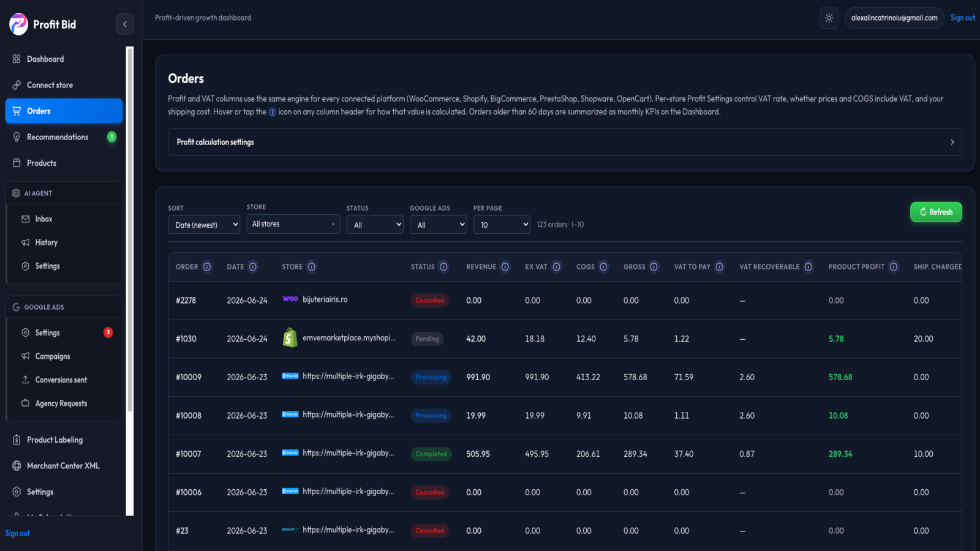Click the Woo icon for bijuteriairis.ro
Screen dimensions: 980x551
(x=290, y=299)
